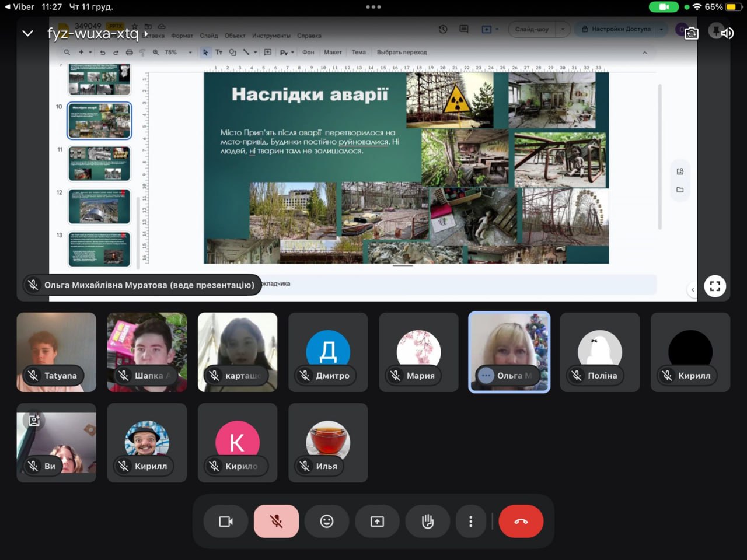The image size is (747, 560).
Task: Tap the share screen icon
Action: pos(377,521)
